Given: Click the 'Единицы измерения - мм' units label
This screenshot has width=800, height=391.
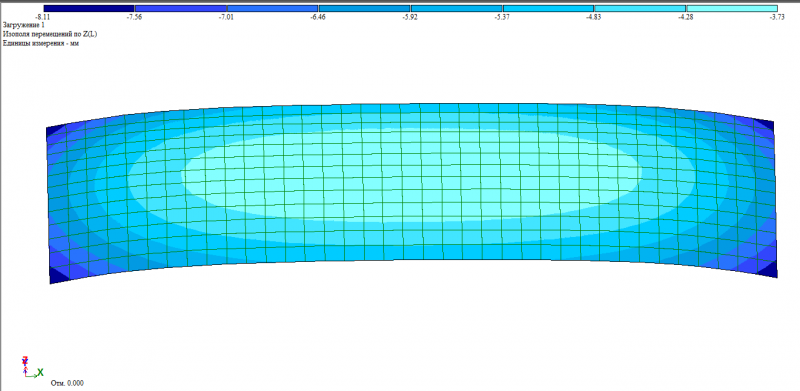Looking at the screenshot, I should click(x=41, y=43).
